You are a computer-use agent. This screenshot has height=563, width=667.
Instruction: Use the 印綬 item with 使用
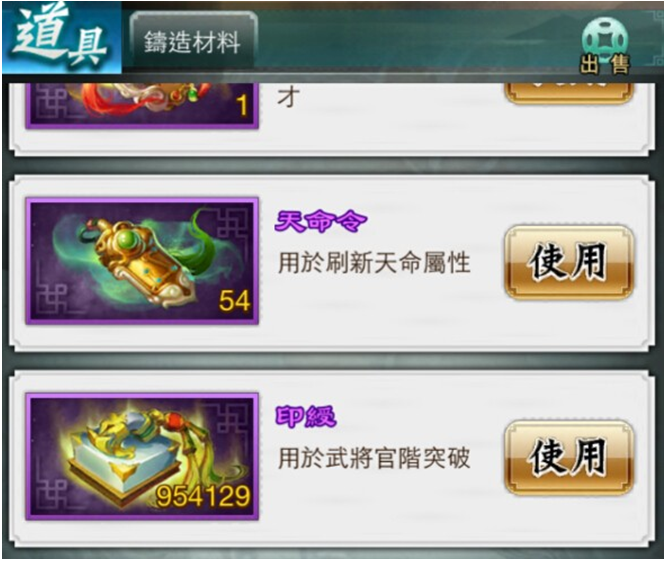(x=569, y=458)
